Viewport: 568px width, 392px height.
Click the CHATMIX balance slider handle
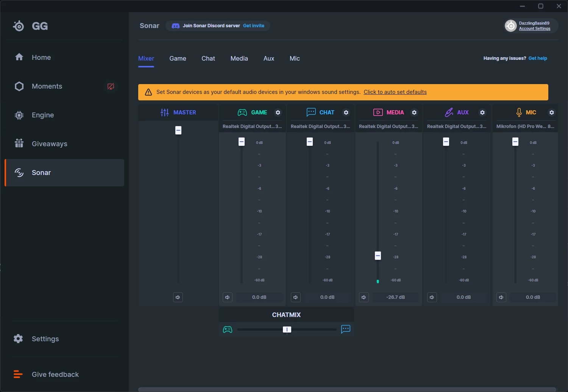287,330
